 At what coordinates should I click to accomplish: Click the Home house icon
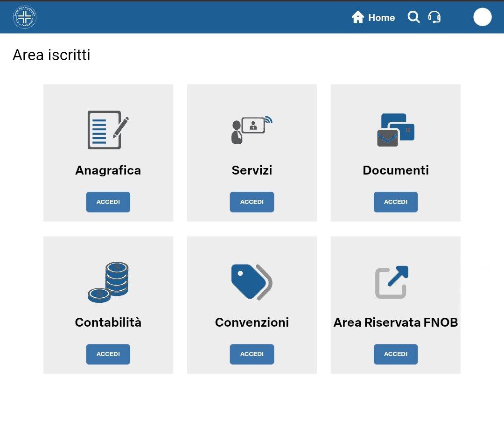coord(358,17)
